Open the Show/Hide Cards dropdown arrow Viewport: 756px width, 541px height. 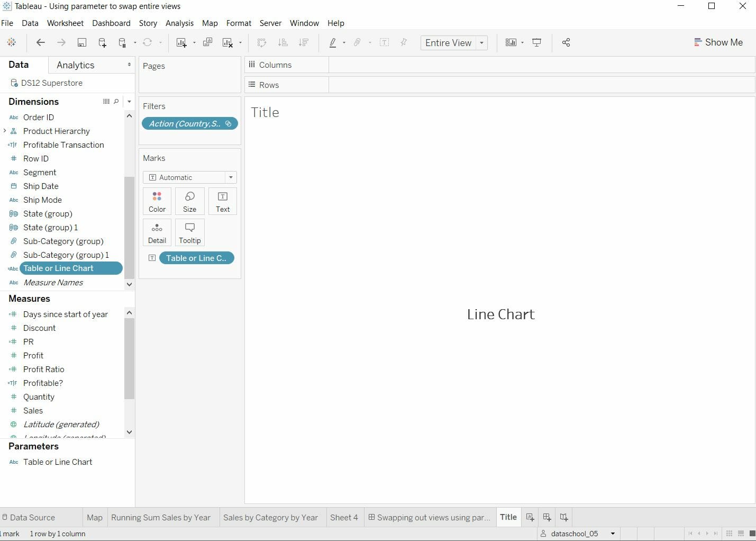(x=522, y=43)
